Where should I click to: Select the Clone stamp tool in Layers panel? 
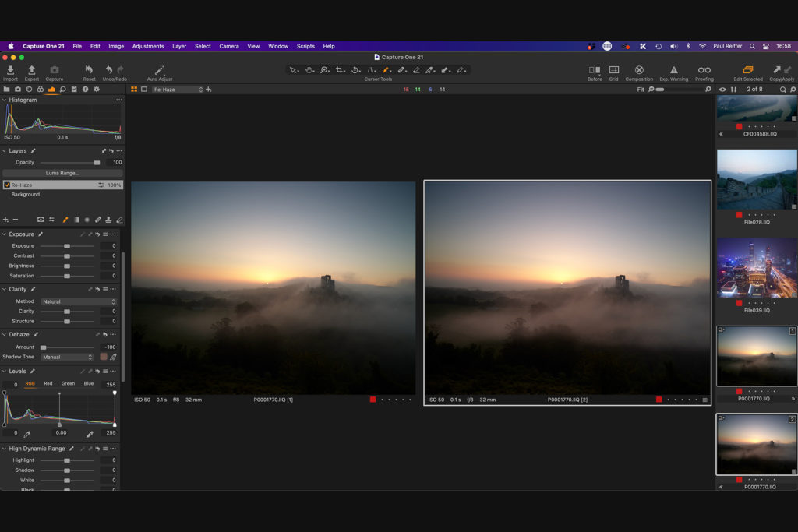(x=108, y=220)
